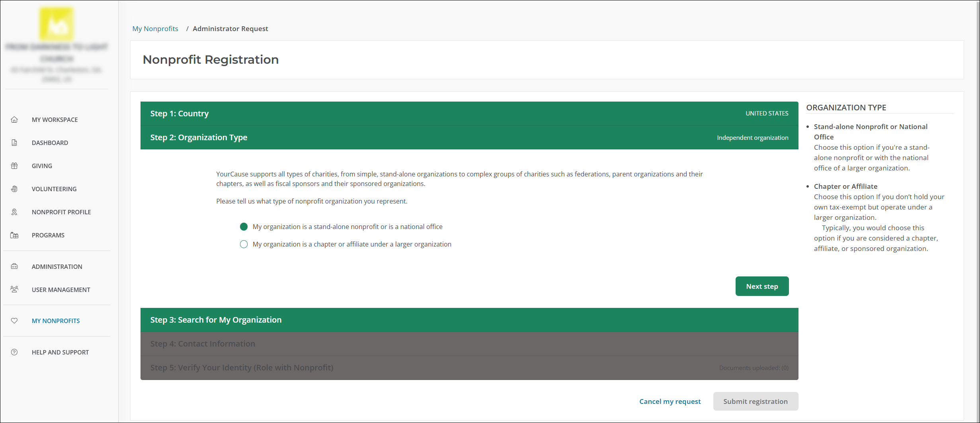
Task: Select stand-alone nonprofit or national office option
Action: [x=244, y=227]
